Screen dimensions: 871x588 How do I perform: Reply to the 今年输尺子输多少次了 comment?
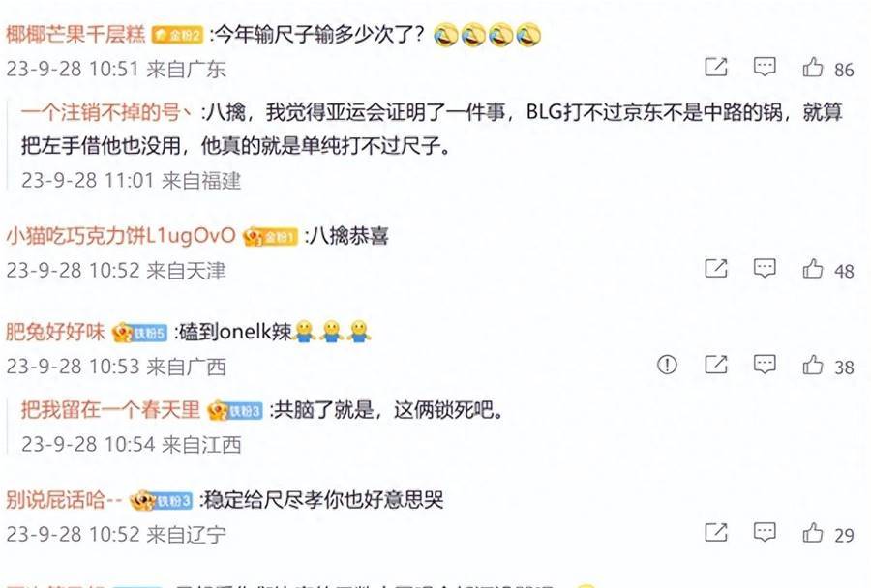pos(765,67)
